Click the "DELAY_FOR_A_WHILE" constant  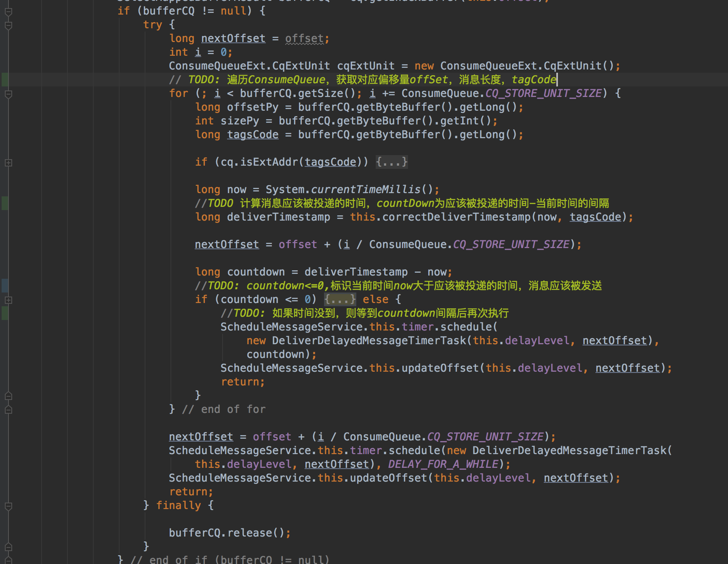[x=444, y=464]
